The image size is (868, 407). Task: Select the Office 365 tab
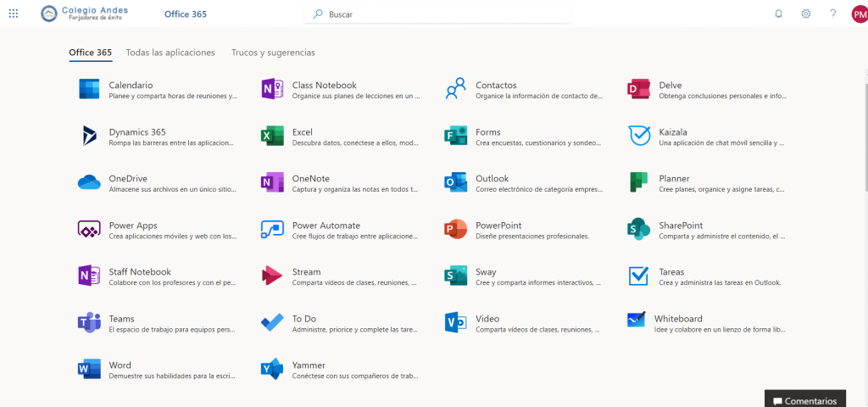(90, 53)
